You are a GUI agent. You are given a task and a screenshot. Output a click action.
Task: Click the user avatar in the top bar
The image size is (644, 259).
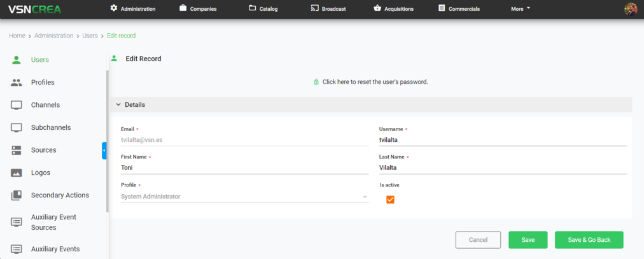point(630,9)
